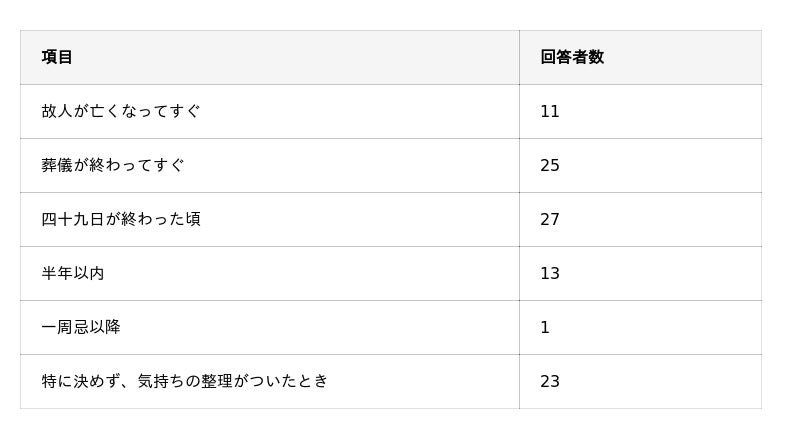Click the 四十九日が終わった頃 cell
This screenshot has height=439, width=800.
pyautogui.click(x=121, y=219)
